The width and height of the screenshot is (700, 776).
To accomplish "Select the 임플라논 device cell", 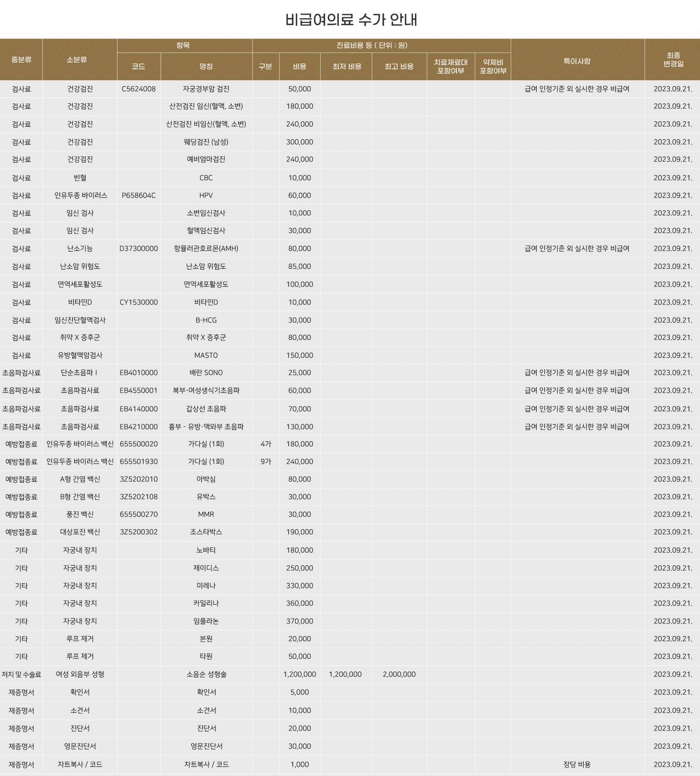I will pos(206,621).
